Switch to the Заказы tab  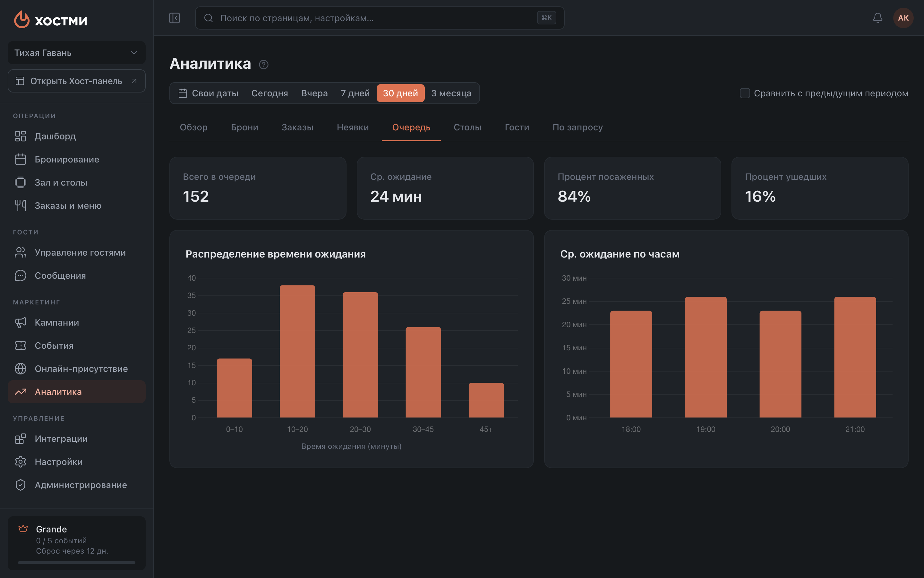click(x=297, y=127)
